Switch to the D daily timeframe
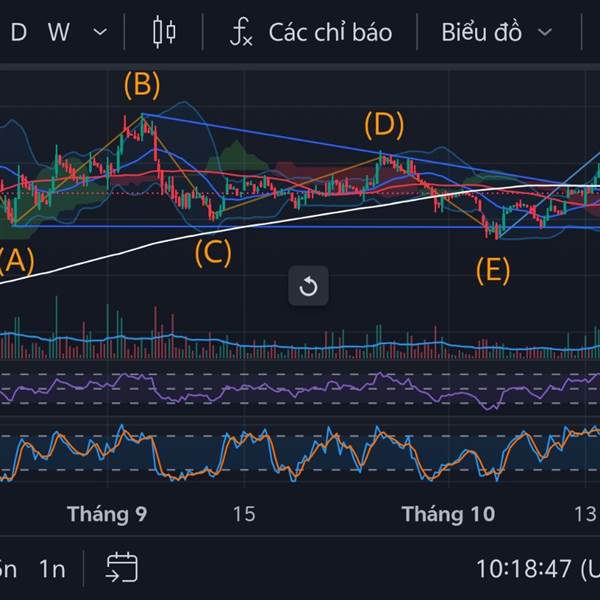Image resolution: width=600 pixels, height=600 pixels. pyautogui.click(x=18, y=32)
